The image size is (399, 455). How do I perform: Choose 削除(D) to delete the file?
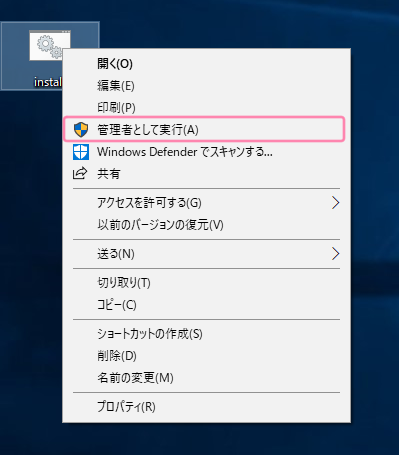tap(206, 356)
